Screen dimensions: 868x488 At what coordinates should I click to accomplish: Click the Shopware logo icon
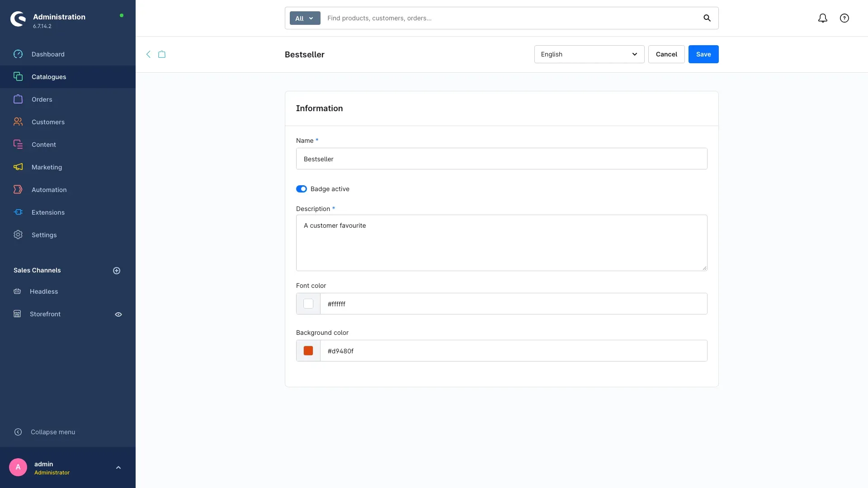coord(18,19)
